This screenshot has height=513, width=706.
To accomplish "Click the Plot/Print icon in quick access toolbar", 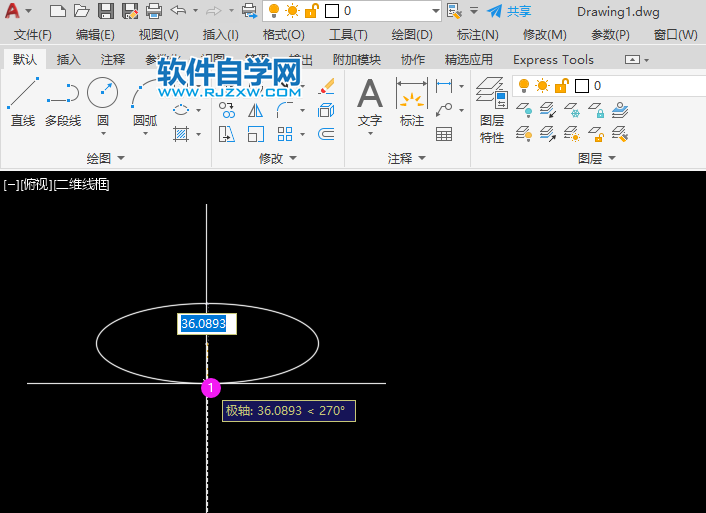I will (154, 11).
